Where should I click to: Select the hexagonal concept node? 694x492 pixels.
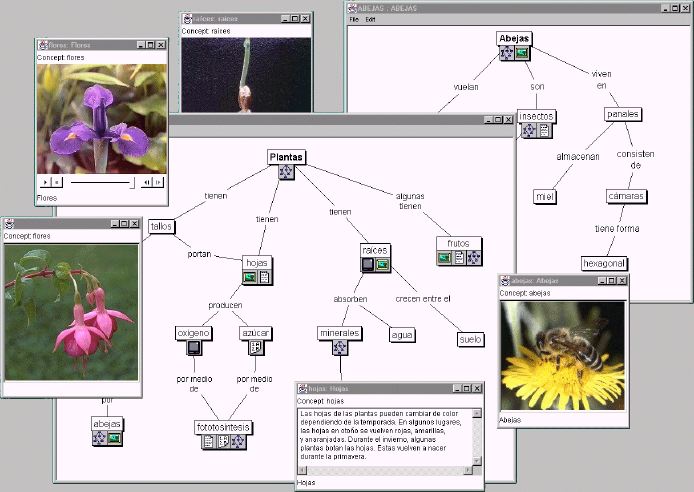[604, 263]
